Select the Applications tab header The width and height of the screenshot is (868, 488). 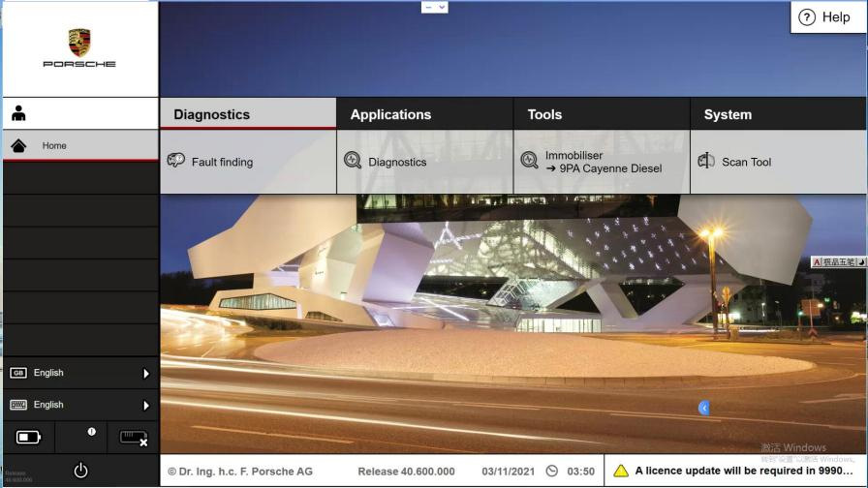point(390,114)
